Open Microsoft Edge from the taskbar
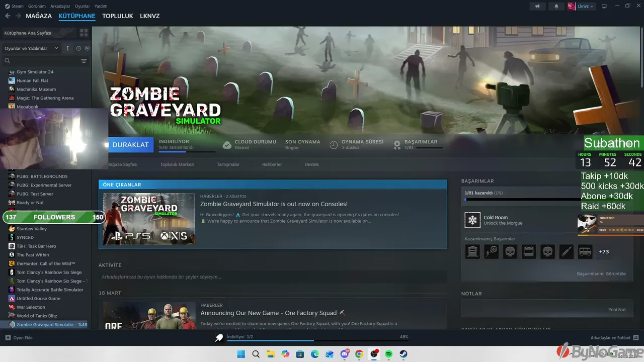 tap(315, 354)
